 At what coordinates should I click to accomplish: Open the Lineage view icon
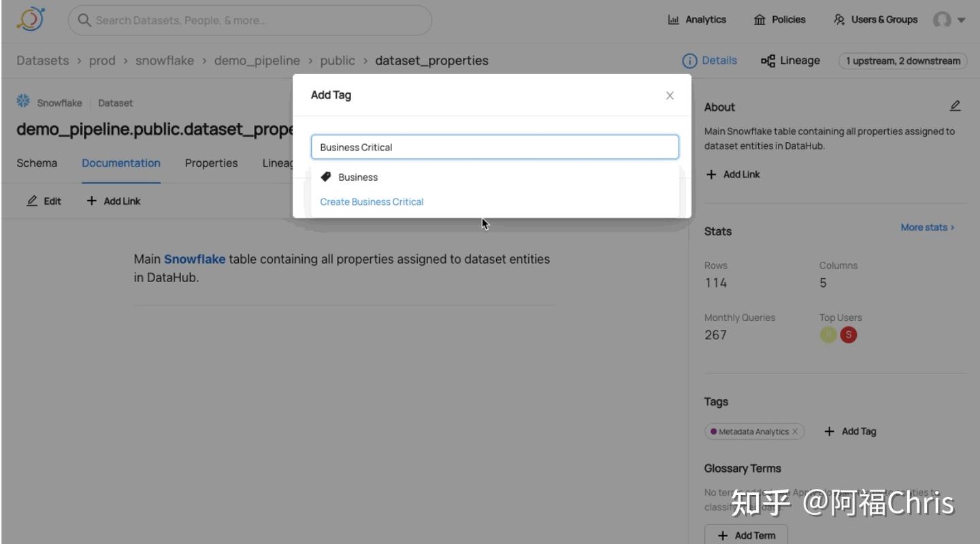(x=768, y=61)
